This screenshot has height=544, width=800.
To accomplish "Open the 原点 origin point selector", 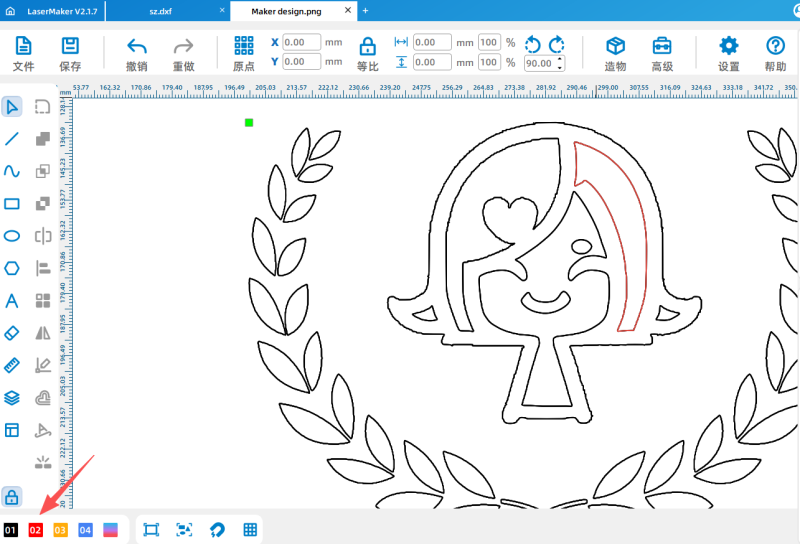I will tap(243, 53).
